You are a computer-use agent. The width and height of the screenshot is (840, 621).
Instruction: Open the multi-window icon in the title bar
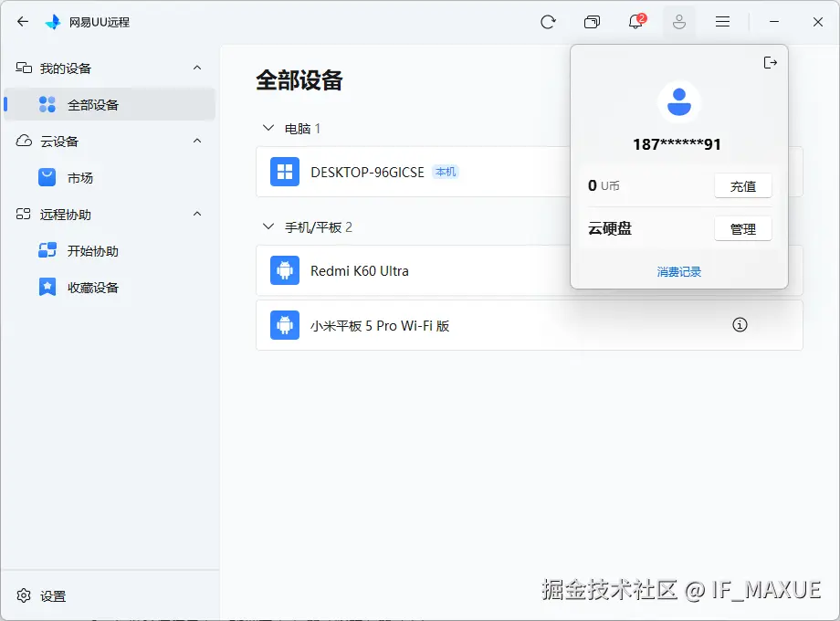point(592,22)
